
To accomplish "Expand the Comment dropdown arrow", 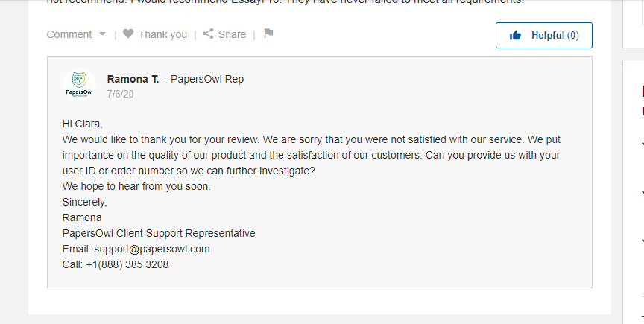I will (x=103, y=34).
